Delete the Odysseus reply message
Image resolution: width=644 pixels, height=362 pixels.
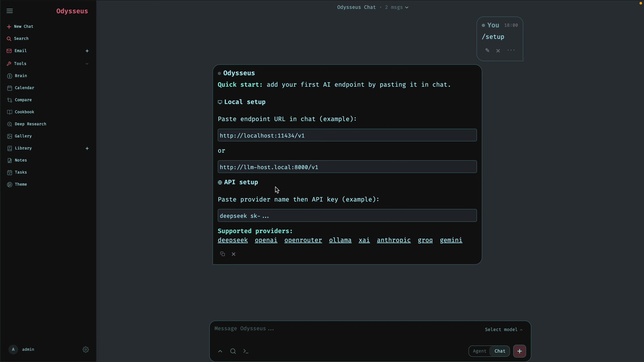(x=233, y=254)
